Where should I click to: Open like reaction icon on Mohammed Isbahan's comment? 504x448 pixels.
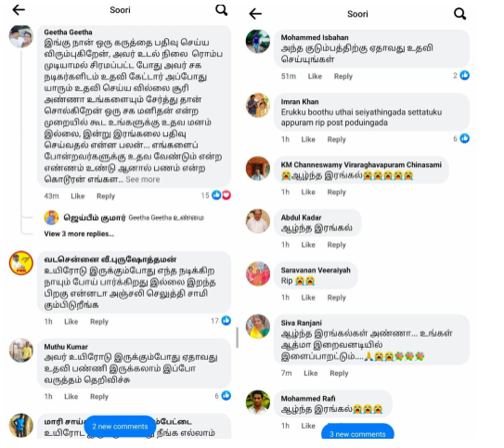click(x=465, y=75)
